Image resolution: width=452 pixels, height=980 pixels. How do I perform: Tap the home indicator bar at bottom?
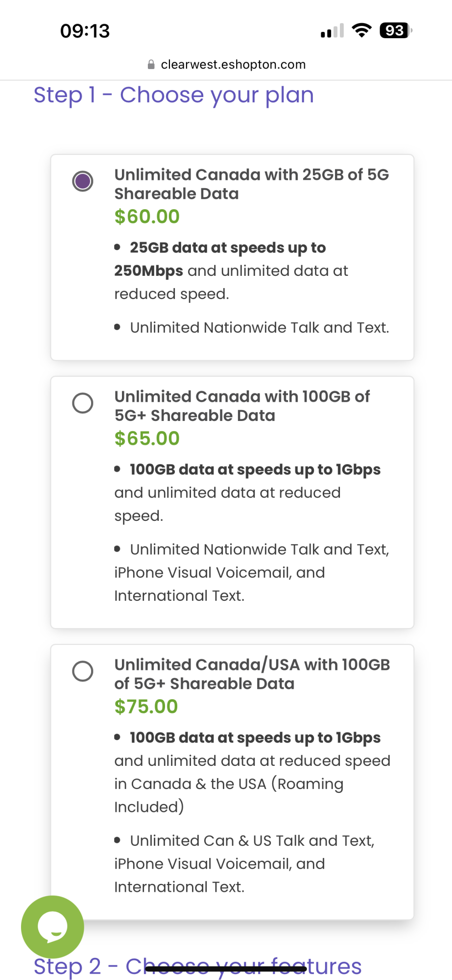226,969
